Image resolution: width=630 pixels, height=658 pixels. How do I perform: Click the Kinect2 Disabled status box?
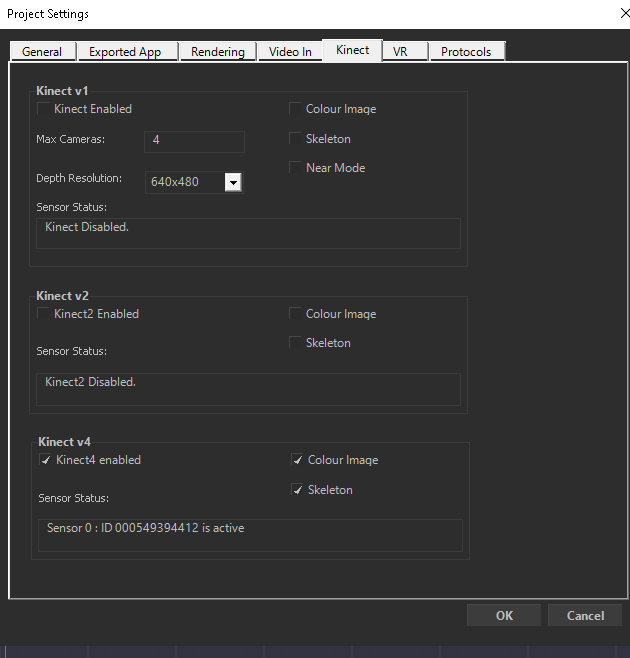(248, 389)
